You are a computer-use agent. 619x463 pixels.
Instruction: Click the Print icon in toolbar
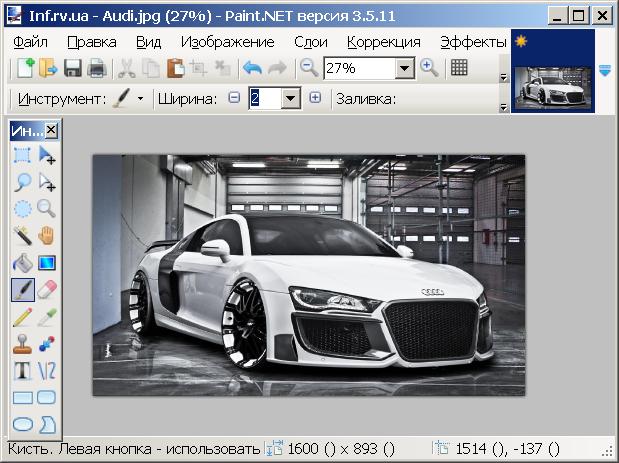click(97, 68)
